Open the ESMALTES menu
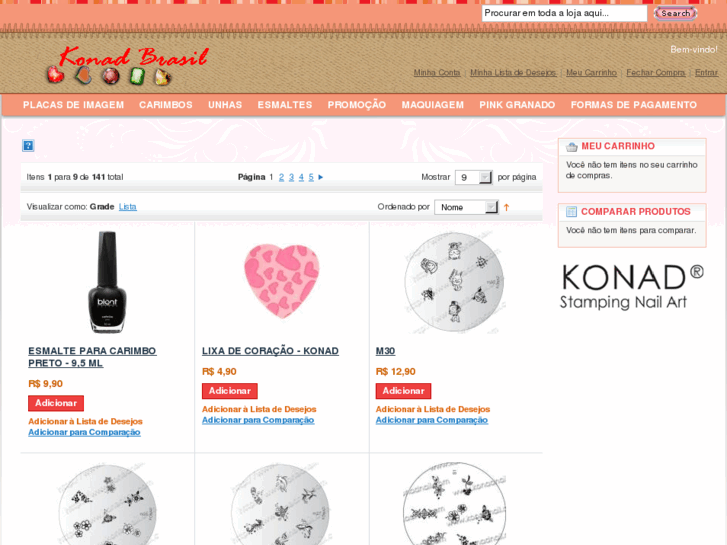 285,105
